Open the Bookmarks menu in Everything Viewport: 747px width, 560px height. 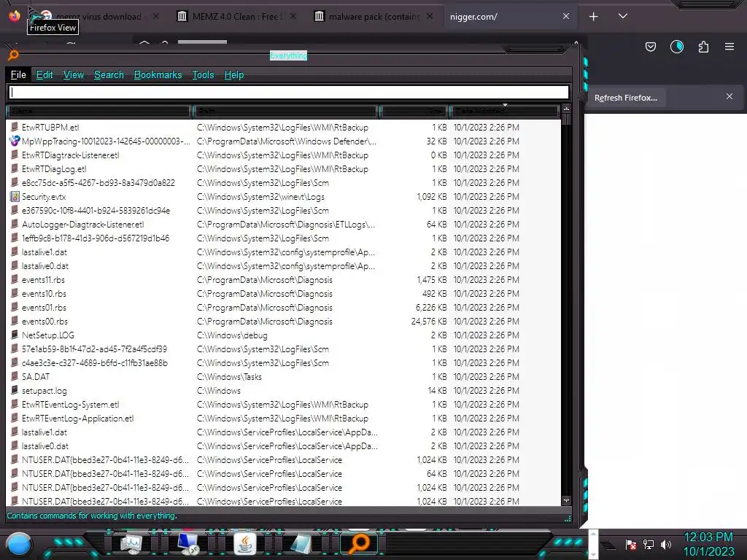click(x=158, y=75)
